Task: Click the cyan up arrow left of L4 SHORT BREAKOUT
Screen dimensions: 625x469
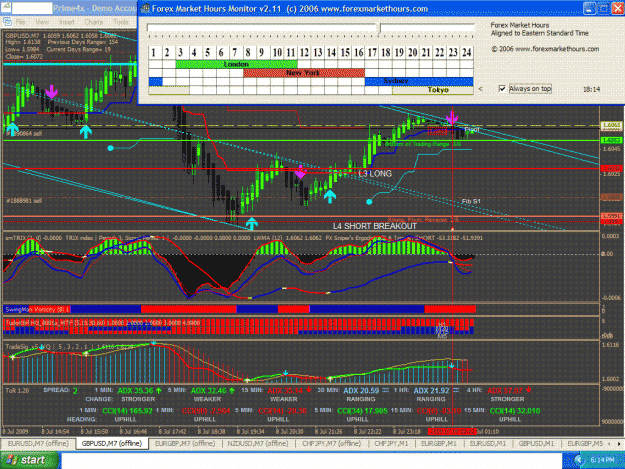Action: point(252,224)
